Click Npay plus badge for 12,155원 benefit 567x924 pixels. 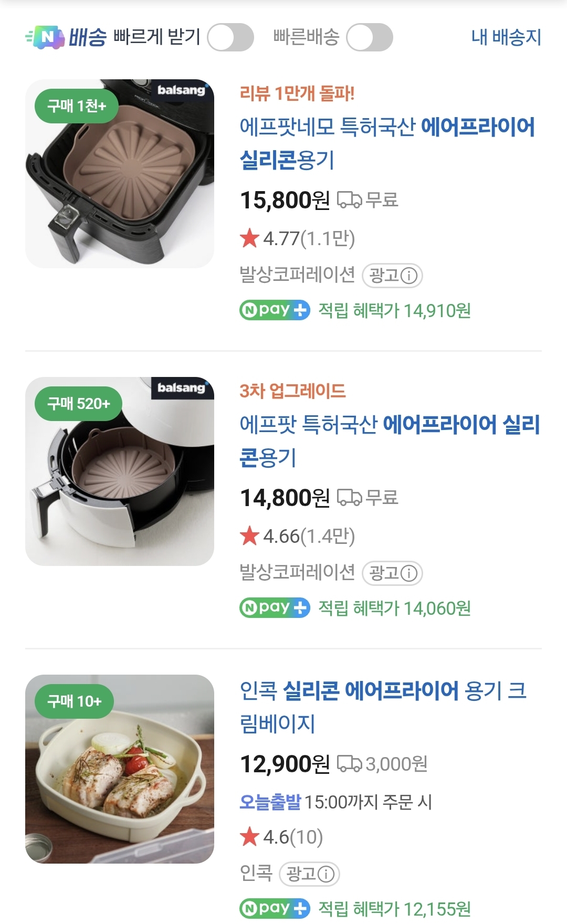pos(275,908)
